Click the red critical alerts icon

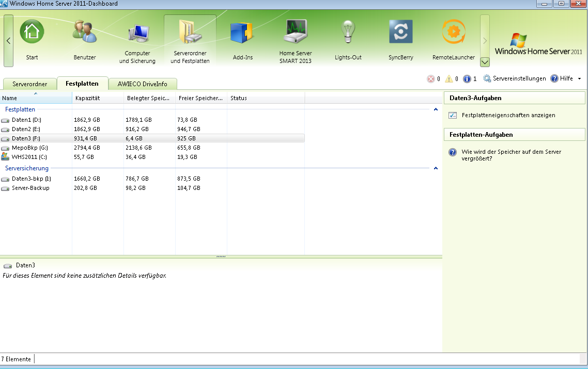[431, 78]
